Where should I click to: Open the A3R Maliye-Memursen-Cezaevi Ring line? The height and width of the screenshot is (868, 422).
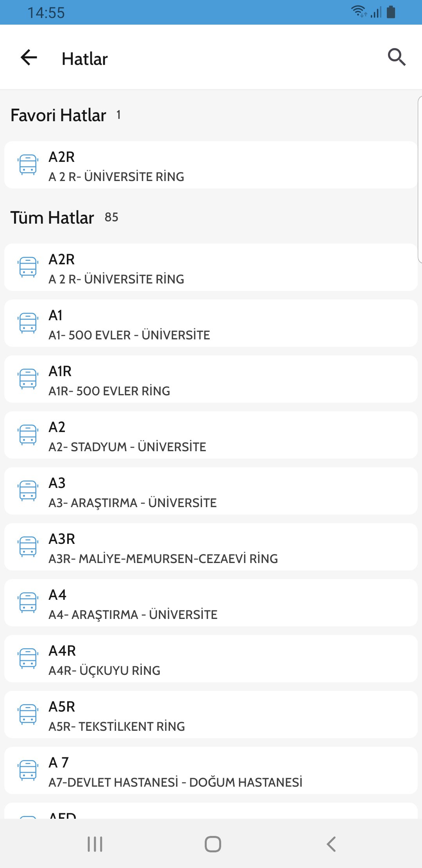(x=211, y=547)
